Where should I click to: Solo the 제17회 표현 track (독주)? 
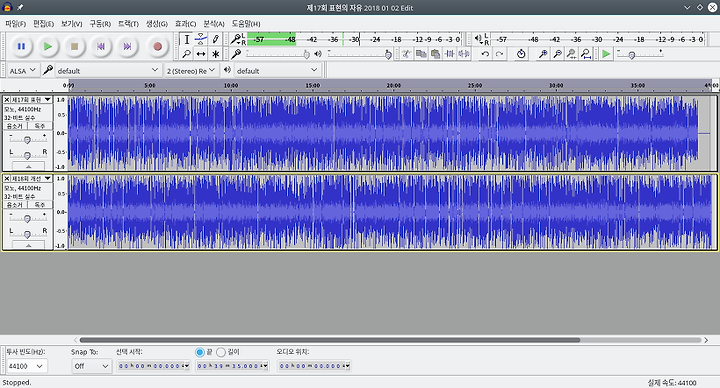coord(40,125)
